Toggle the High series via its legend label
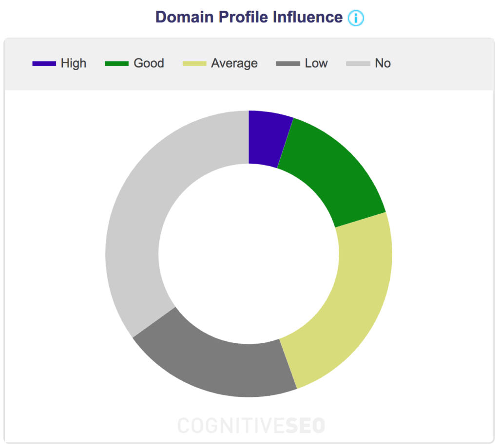 tap(74, 63)
